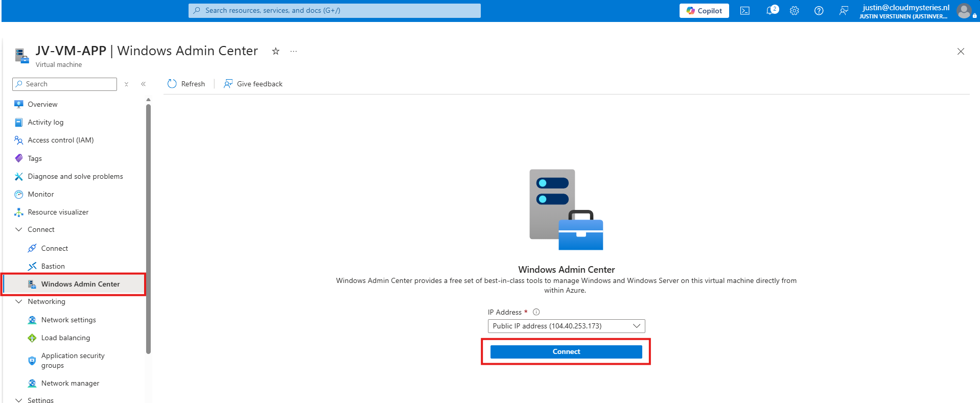Viewport: 980px width, 403px height.
Task: Click the Access control (IAM) icon
Action: pos(19,140)
